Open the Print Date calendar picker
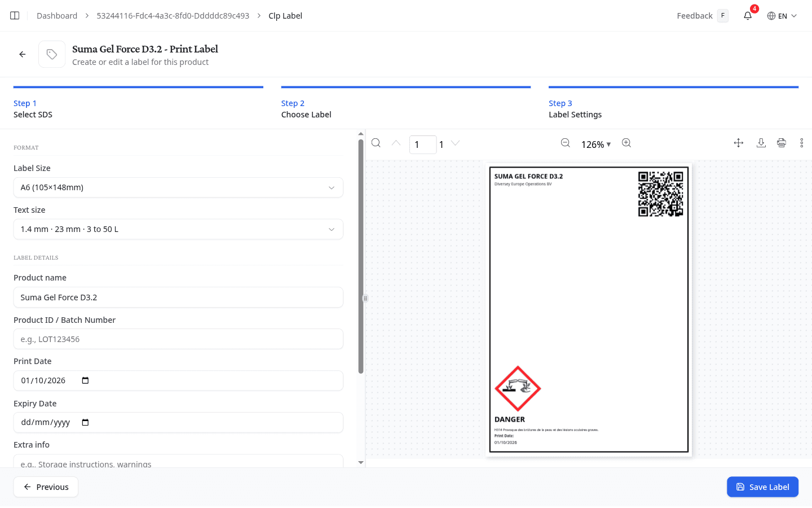 pos(86,380)
